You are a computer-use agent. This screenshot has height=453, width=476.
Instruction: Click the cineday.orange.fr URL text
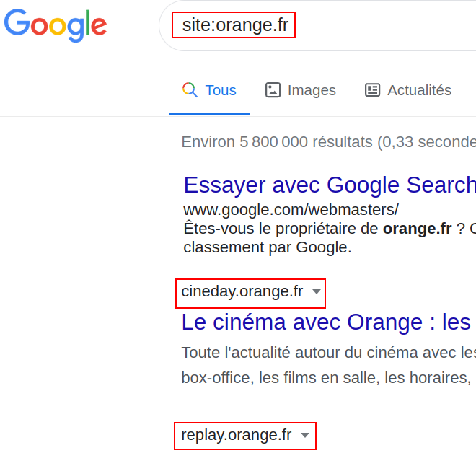click(x=242, y=291)
